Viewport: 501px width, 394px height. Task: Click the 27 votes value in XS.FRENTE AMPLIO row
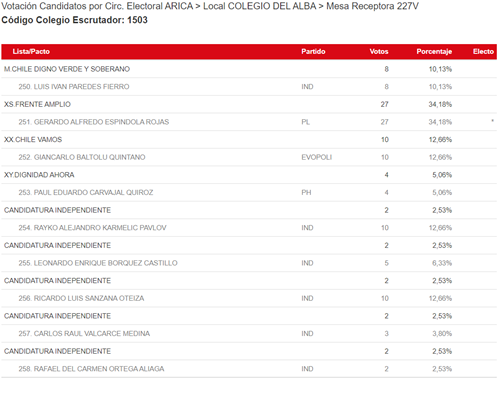click(385, 104)
